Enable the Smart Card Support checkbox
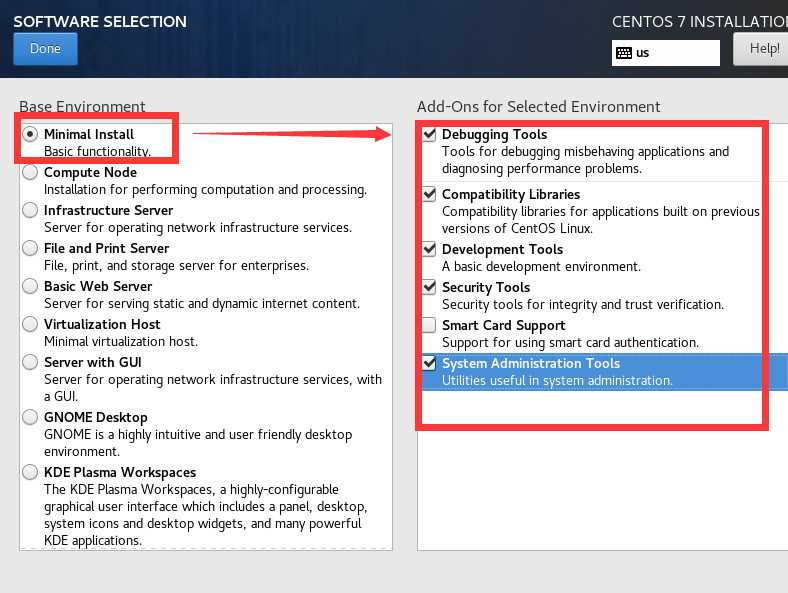The image size is (788, 593). [x=429, y=325]
